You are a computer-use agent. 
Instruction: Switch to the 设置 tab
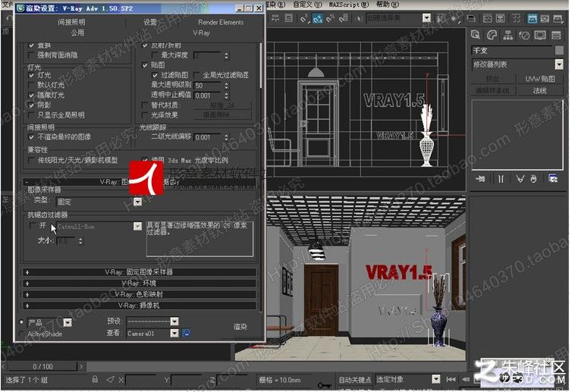tap(150, 23)
